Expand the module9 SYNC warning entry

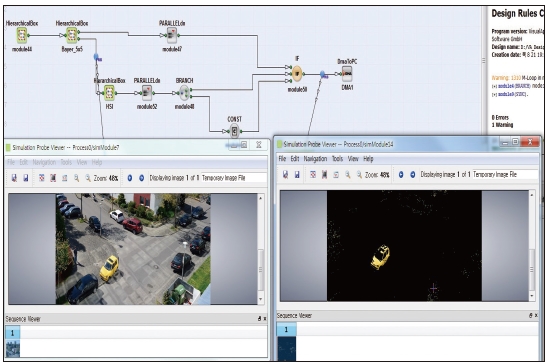click(x=494, y=94)
